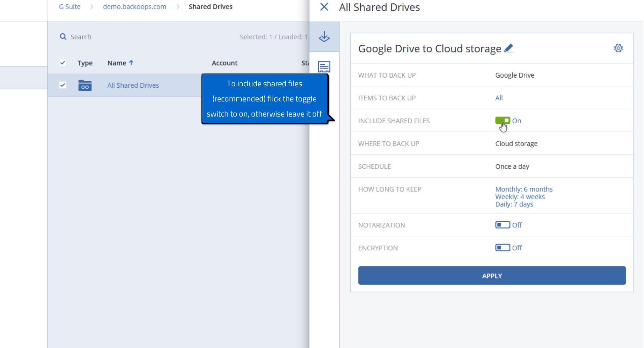644x348 pixels.
Task: Click the SCHEDULE label
Action: [374, 166]
